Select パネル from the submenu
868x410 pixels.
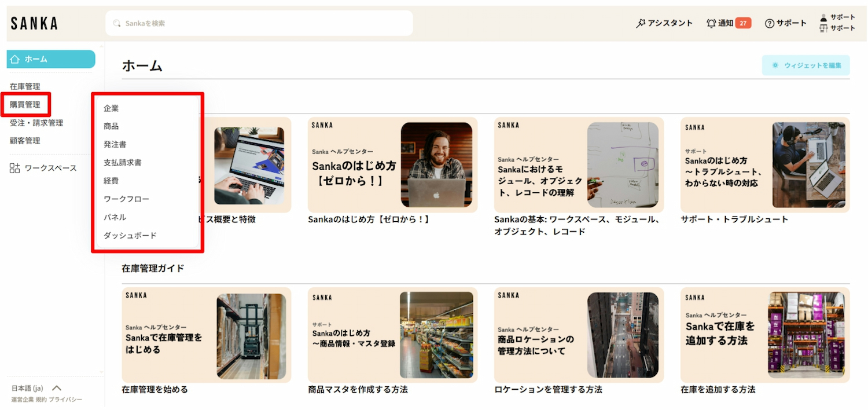(115, 217)
